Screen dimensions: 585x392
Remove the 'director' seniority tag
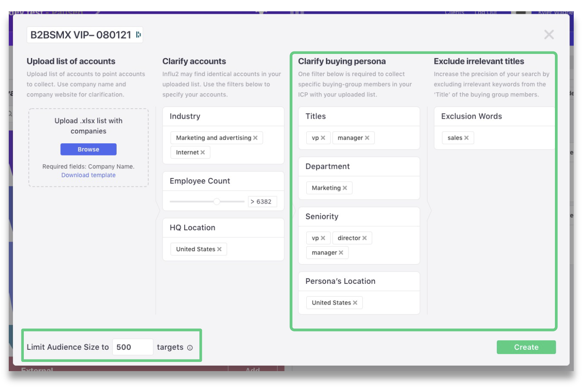[x=364, y=238]
